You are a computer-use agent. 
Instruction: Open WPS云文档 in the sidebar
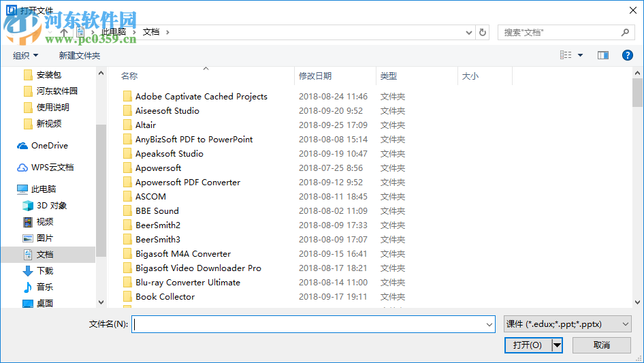(45, 168)
